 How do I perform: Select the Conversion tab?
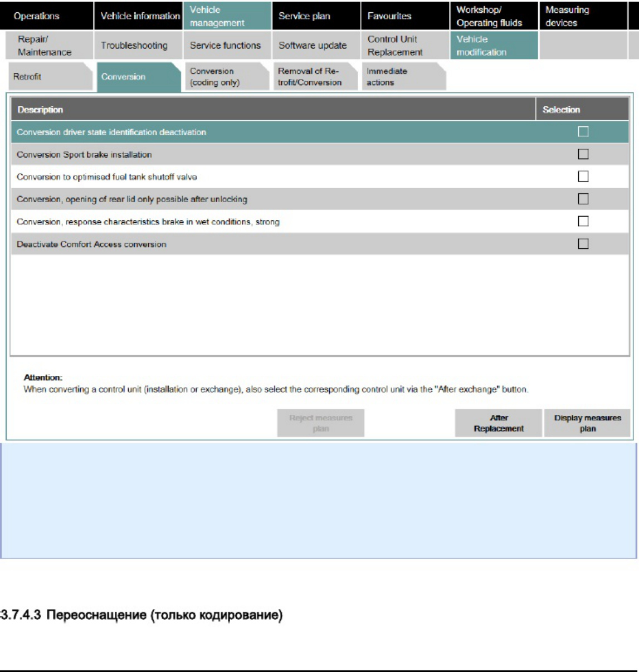139,77
